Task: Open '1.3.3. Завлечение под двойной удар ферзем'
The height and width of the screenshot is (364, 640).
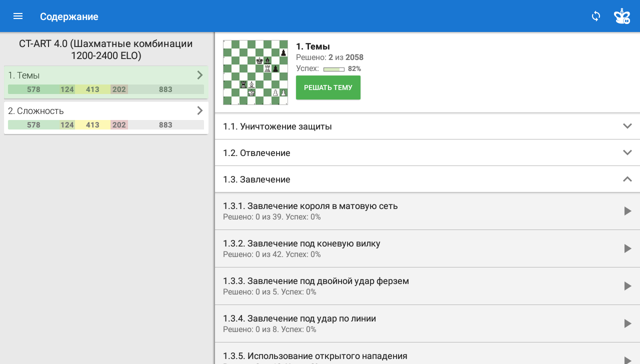Action: point(427,286)
